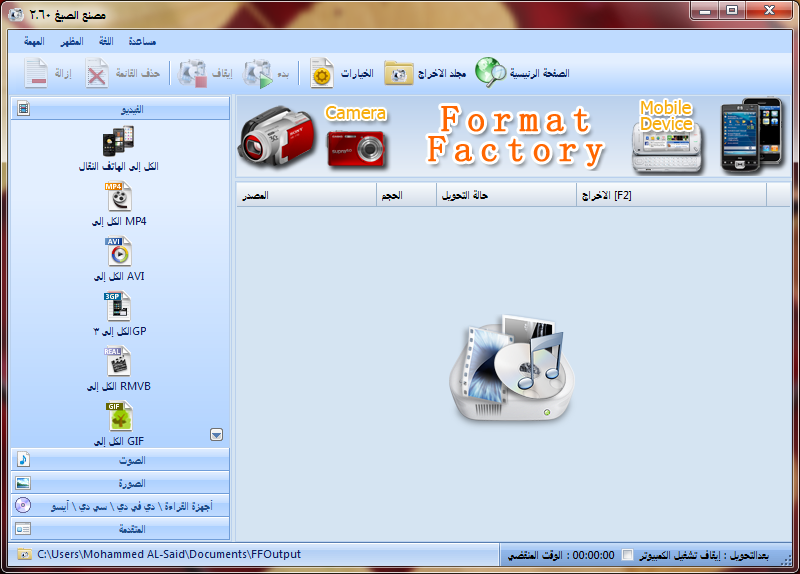Expand the Picture (الصورة) section
Image resolution: width=800 pixels, height=574 pixels.
tap(120, 483)
